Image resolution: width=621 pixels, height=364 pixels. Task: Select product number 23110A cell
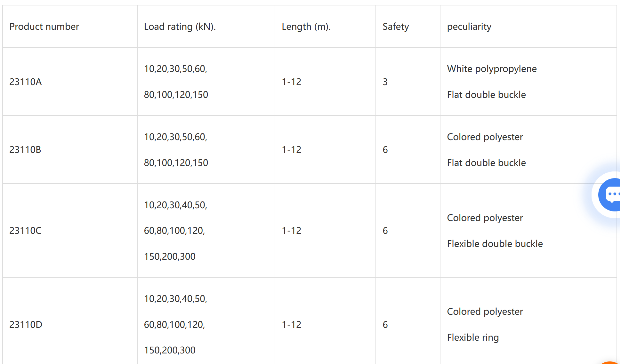pos(26,82)
